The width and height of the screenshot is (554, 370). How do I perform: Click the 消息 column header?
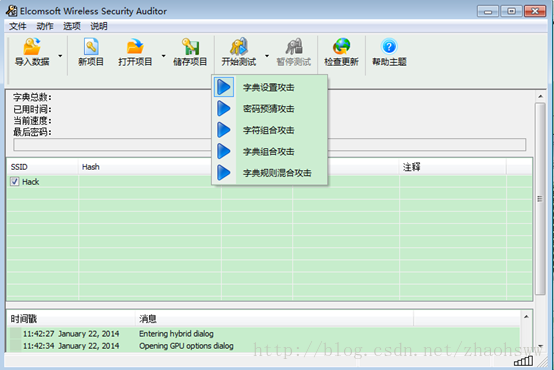pyautogui.click(x=148, y=319)
